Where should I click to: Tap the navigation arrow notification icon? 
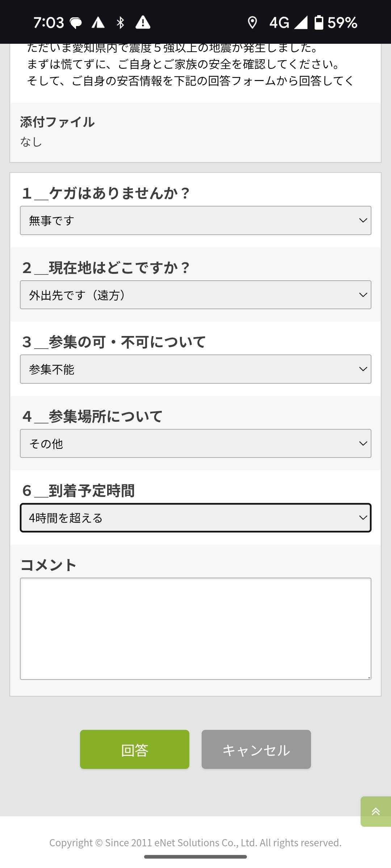(x=98, y=22)
